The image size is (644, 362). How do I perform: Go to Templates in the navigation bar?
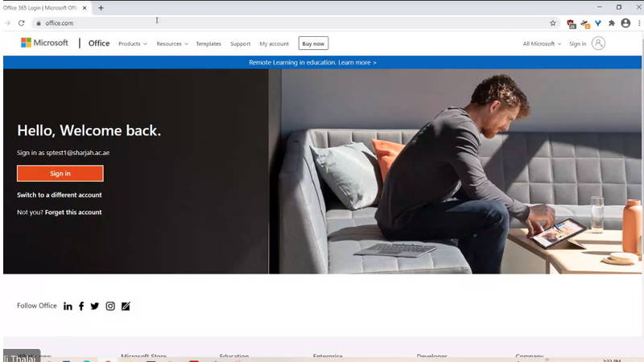[208, 43]
